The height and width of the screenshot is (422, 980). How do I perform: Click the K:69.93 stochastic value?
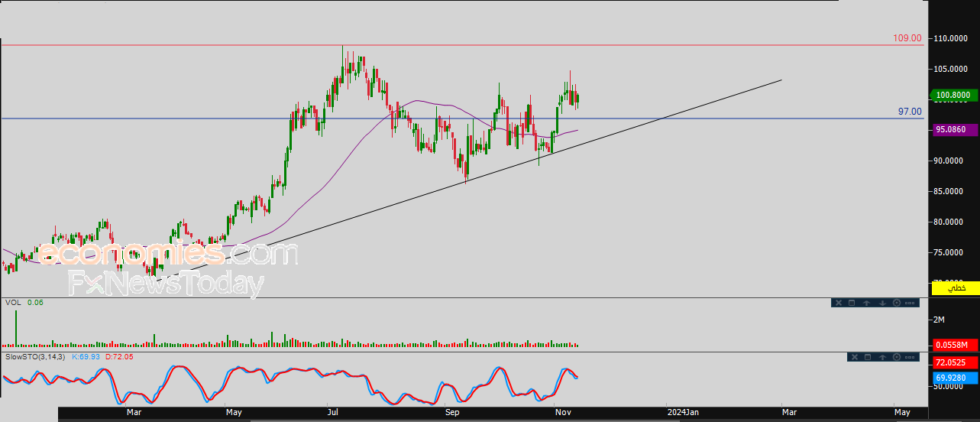point(86,357)
